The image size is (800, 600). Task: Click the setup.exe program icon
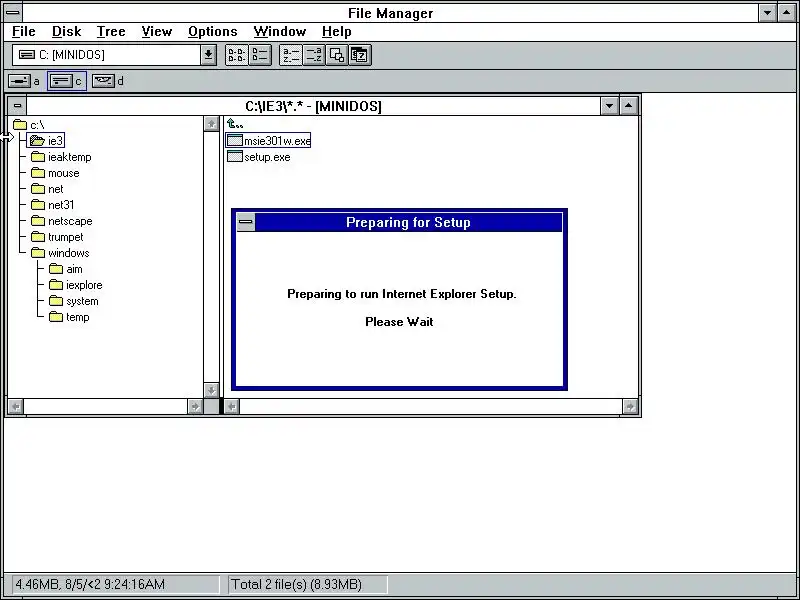pyautogui.click(x=234, y=157)
